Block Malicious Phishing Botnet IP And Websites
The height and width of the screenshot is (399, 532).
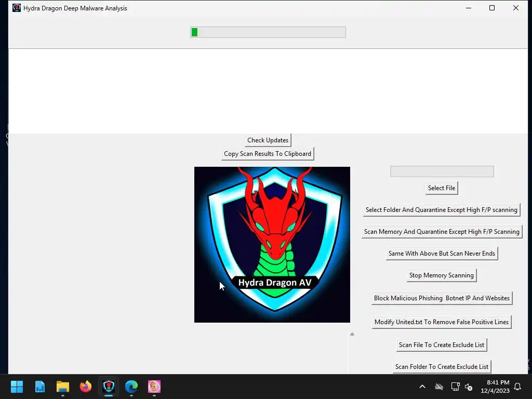click(x=442, y=298)
